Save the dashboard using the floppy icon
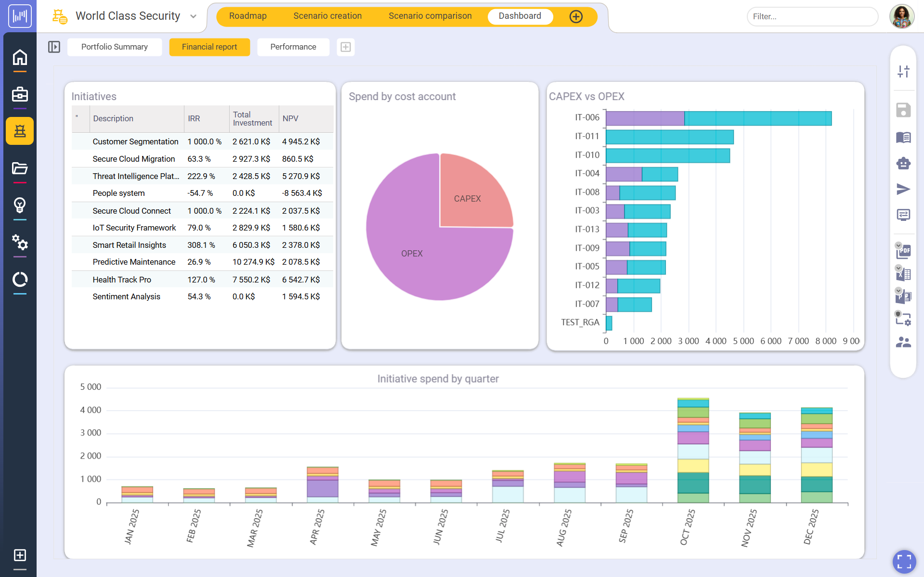 pyautogui.click(x=904, y=110)
